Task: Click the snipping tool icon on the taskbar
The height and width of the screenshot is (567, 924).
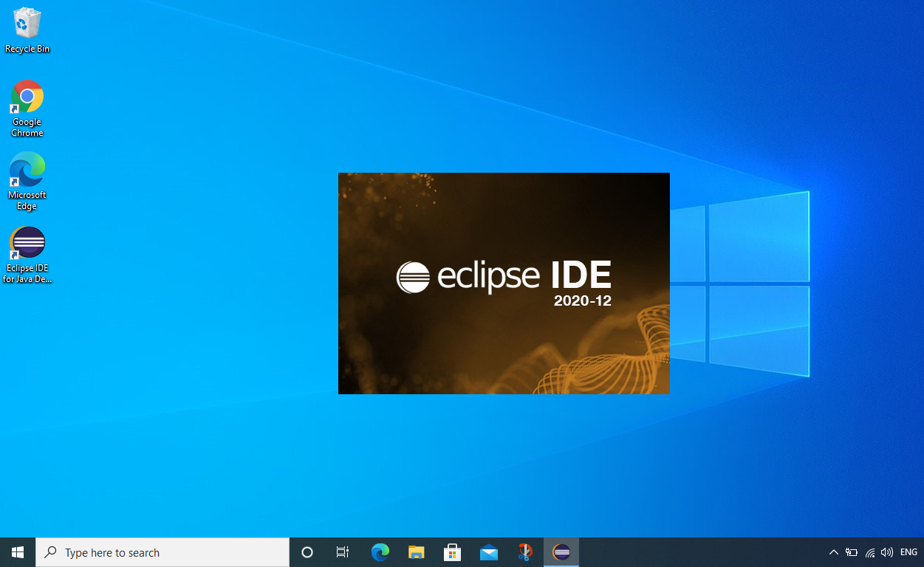Action: [524, 551]
